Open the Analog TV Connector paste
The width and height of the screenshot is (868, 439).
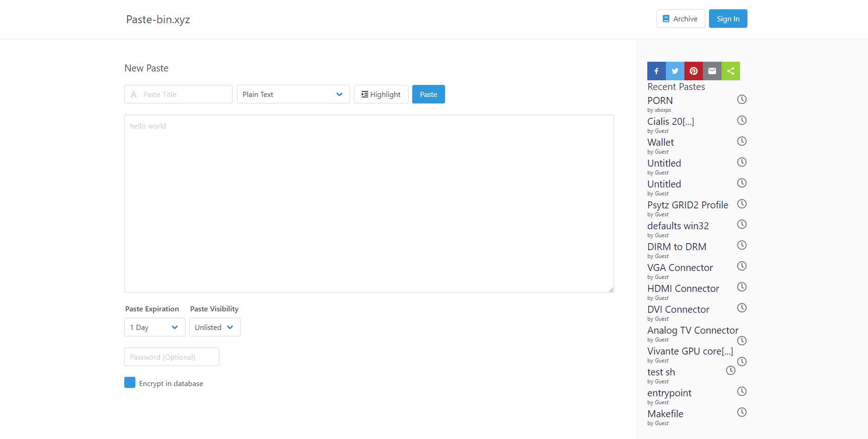pos(693,330)
